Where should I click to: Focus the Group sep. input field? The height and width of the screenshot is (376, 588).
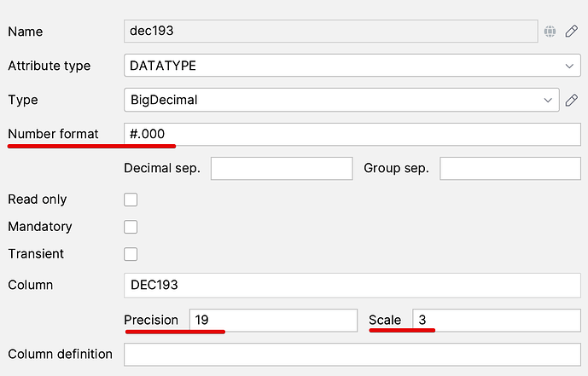pyautogui.click(x=510, y=169)
